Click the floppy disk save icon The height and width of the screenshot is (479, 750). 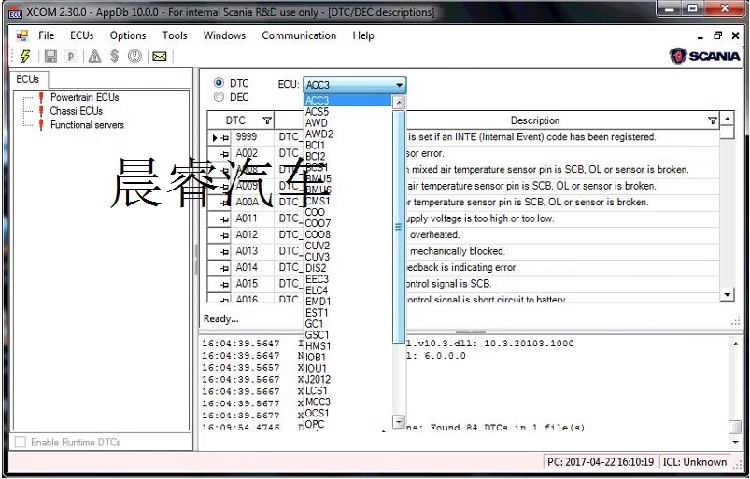pyautogui.click(x=50, y=56)
